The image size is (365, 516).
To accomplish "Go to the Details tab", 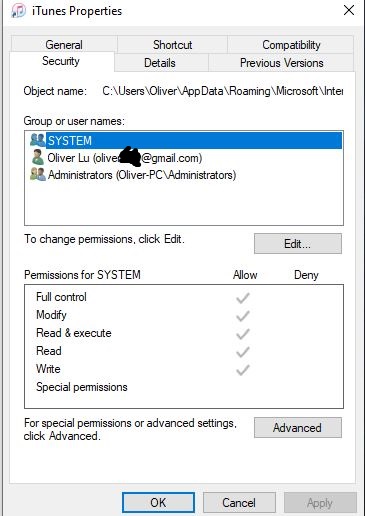I will point(160,63).
